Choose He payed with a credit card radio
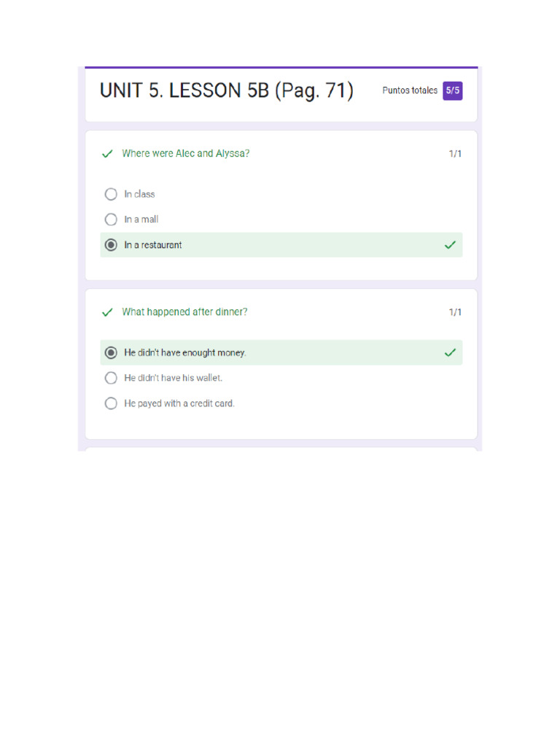Screen dimensions: 560x747 click(x=111, y=403)
